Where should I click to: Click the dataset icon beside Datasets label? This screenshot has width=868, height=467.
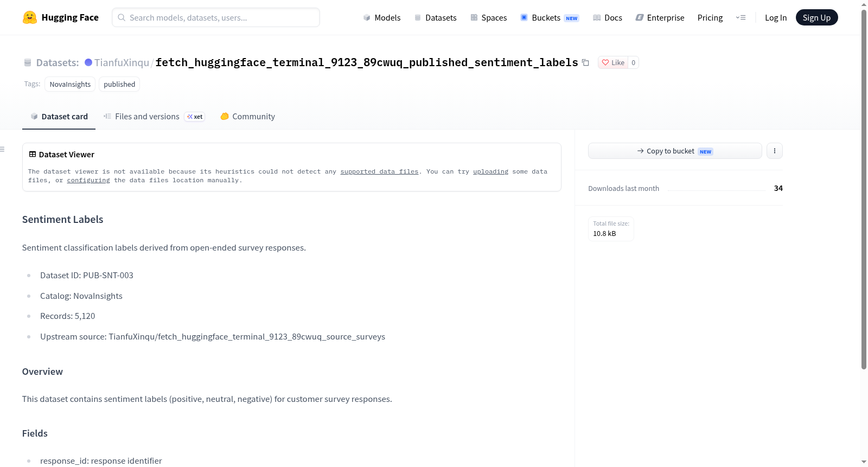[x=28, y=62]
